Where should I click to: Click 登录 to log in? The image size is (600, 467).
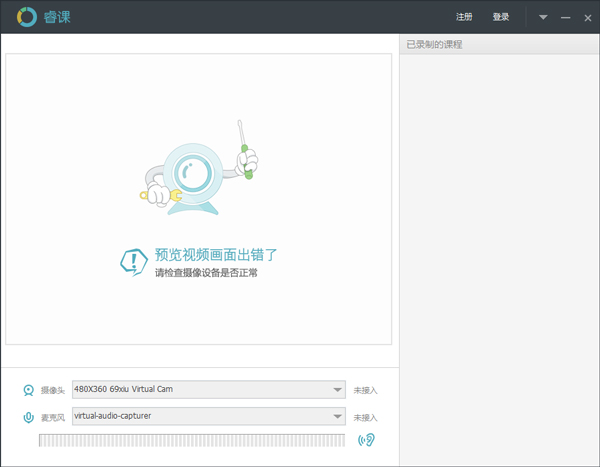501,17
